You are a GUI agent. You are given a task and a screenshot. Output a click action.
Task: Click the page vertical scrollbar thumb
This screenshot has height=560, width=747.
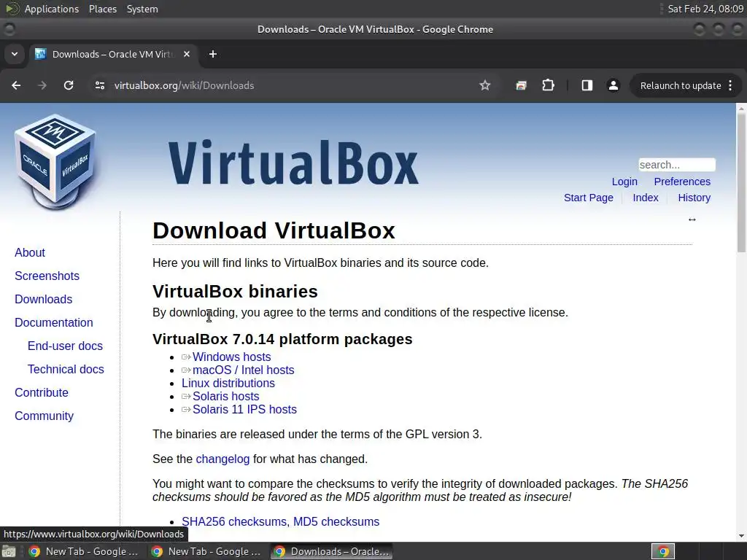[x=741, y=183]
